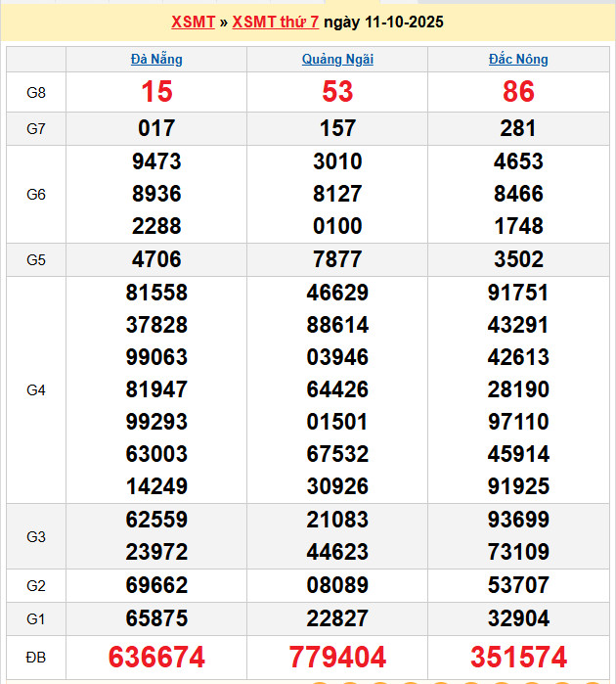The image size is (616, 684).
Task: Select the G8 number 53 for Quảng Ngãi
Action: pyautogui.click(x=337, y=92)
